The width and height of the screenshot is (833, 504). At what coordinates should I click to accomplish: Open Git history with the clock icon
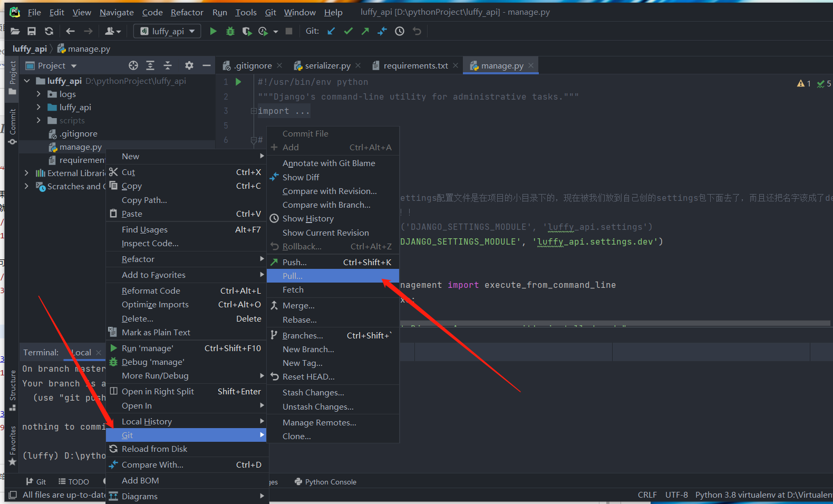coord(400,32)
